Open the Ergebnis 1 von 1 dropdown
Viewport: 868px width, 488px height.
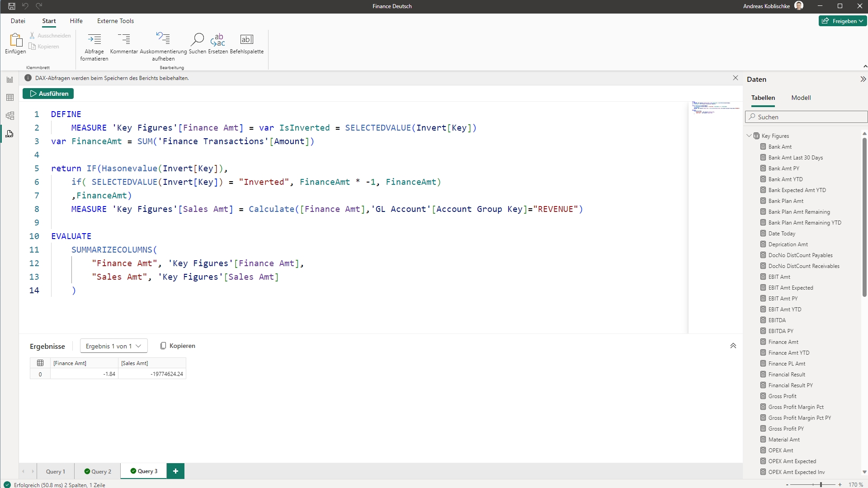[113, 346]
